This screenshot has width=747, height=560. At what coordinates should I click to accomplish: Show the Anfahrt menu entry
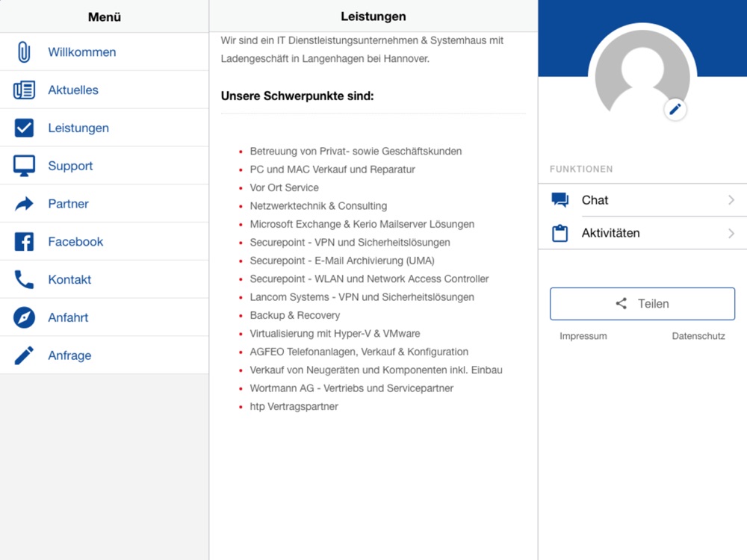(x=105, y=317)
